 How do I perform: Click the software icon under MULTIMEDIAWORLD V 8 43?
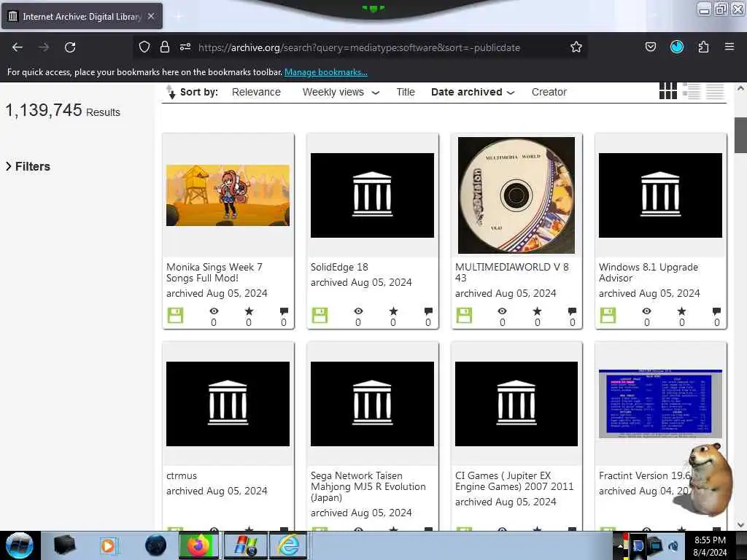[x=464, y=315]
